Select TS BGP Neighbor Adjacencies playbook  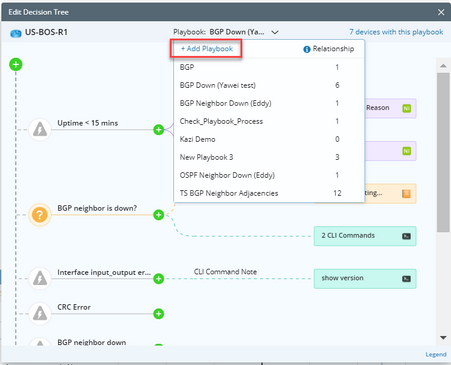coord(269,193)
